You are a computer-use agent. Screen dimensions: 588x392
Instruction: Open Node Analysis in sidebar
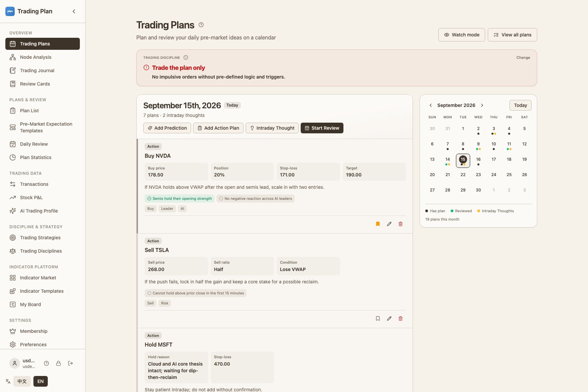pos(42,57)
